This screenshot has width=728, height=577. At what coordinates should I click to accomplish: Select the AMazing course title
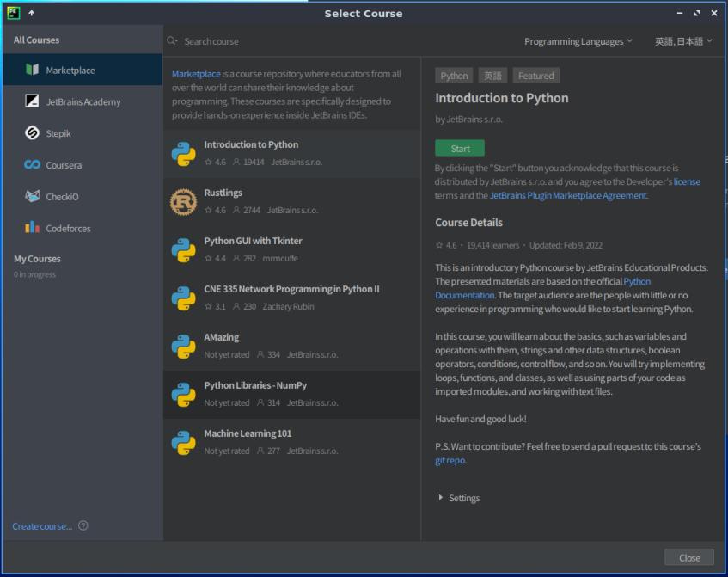coord(222,337)
